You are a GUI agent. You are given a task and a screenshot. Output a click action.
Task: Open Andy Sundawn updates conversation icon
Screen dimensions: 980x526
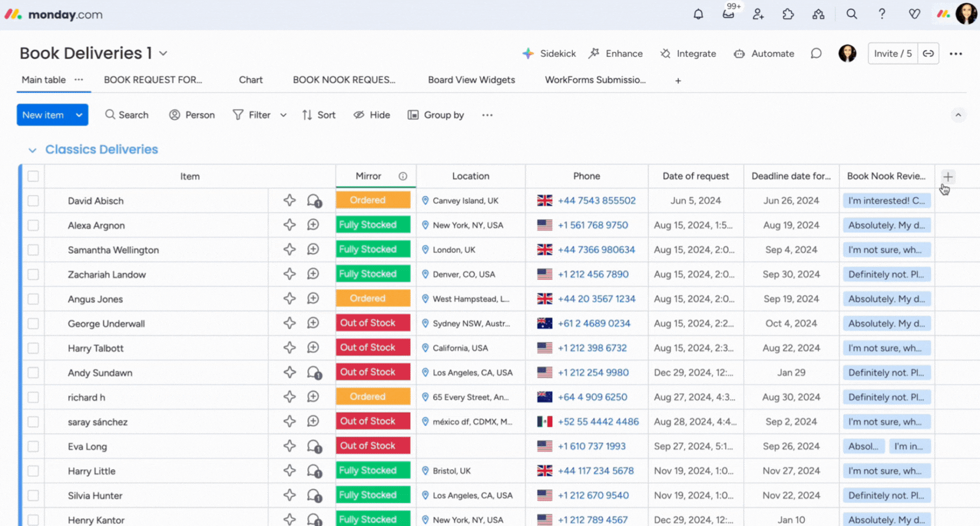[314, 373]
